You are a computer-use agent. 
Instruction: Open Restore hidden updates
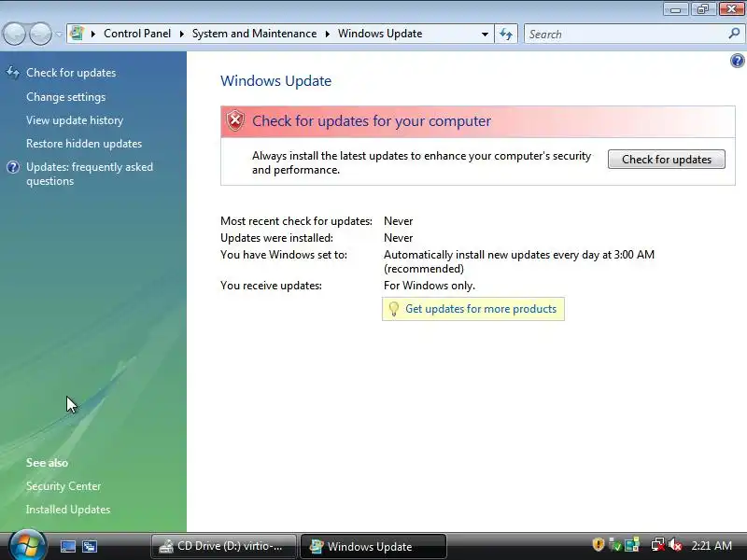[x=84, y=144]
